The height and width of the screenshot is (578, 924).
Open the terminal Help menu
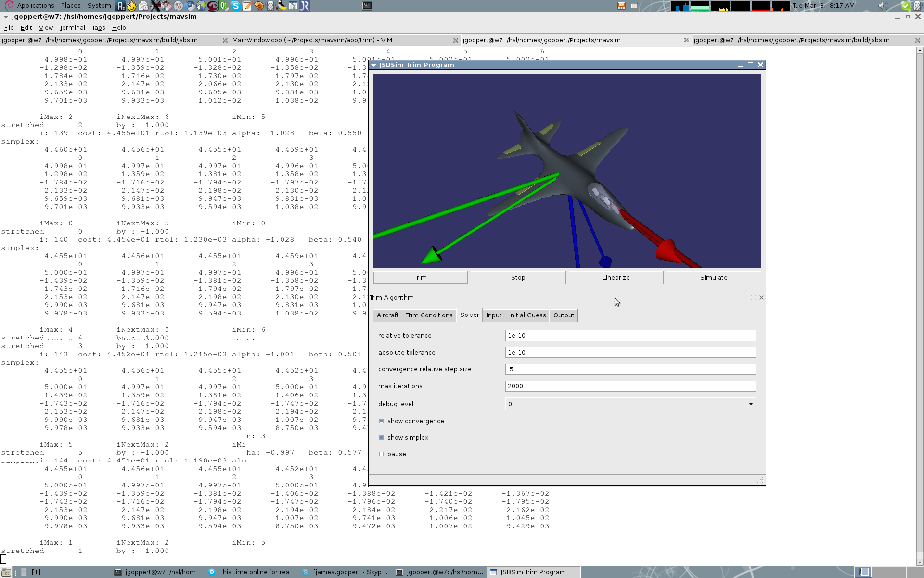pyautogui.click(x=119, y=28)
